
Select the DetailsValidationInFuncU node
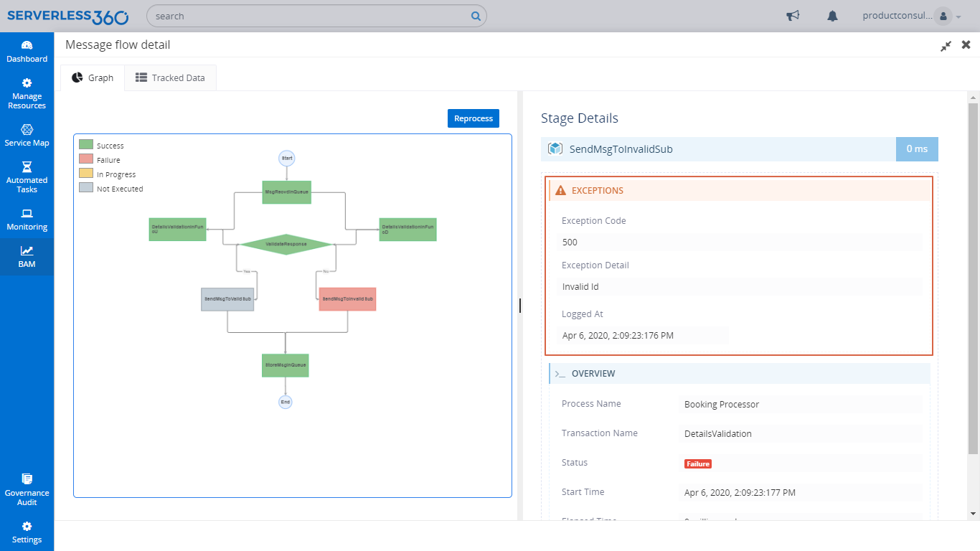pyautogui.click(x=178, y=229)
